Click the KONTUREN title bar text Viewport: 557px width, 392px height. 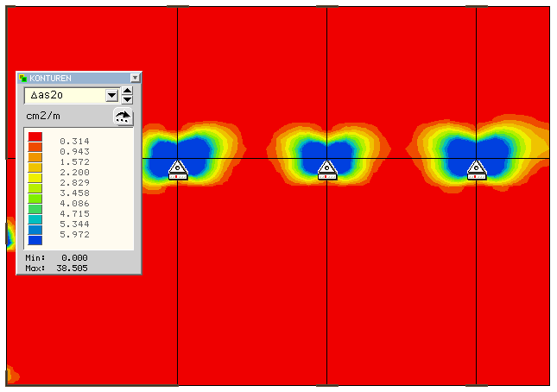tap(50, 78)
